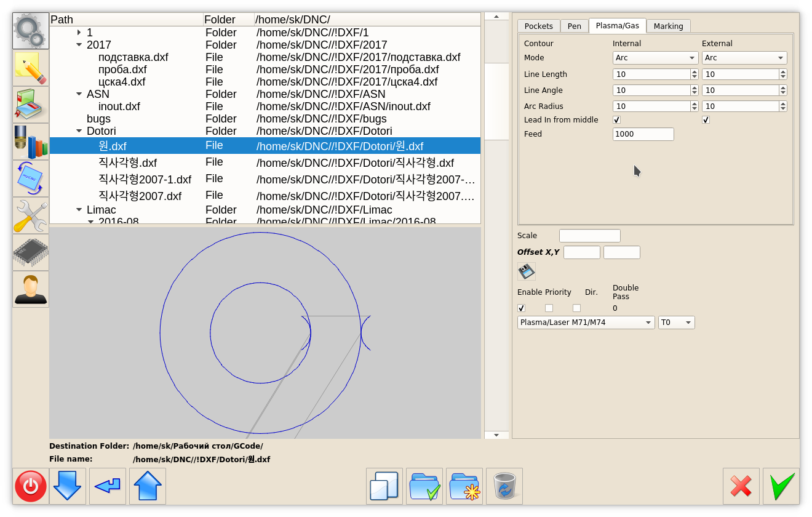
Task: Click the red power button
Action: pos(31,486)
